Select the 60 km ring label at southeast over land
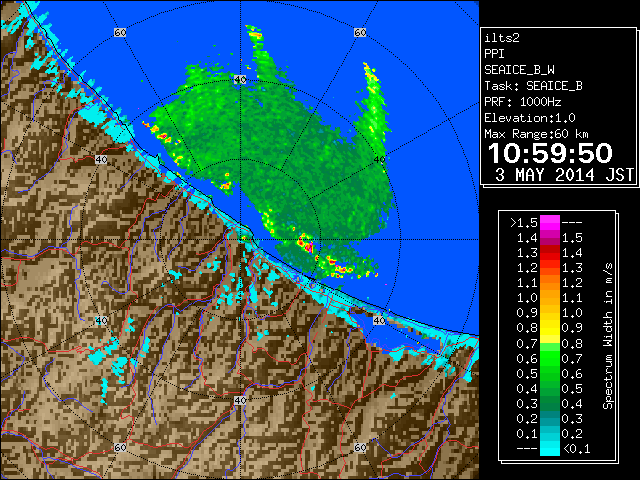This screenshot has width=640, height=480. [x=360, y=447]
